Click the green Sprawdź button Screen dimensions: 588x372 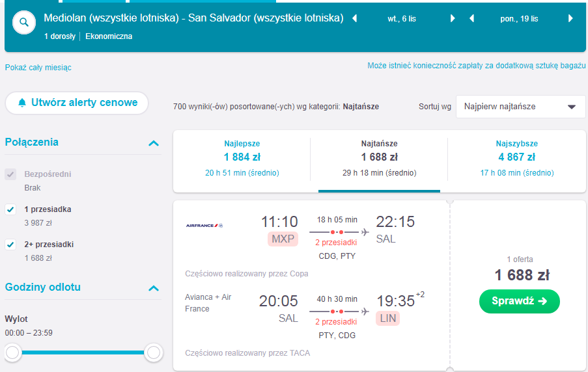pos(520,301)
